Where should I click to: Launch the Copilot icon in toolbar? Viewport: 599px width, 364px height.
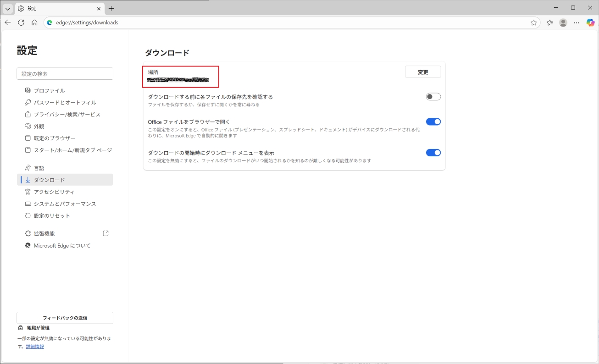[x=590, y=22]
